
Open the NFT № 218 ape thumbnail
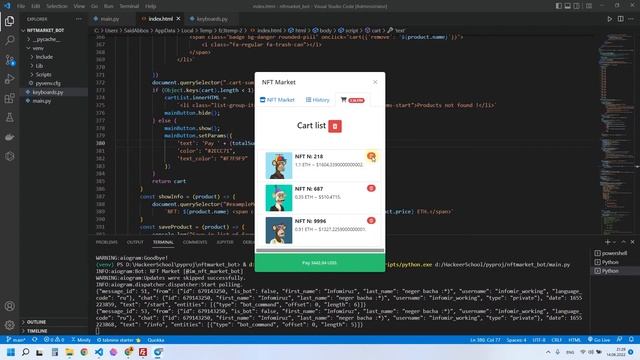coord(279,165)
